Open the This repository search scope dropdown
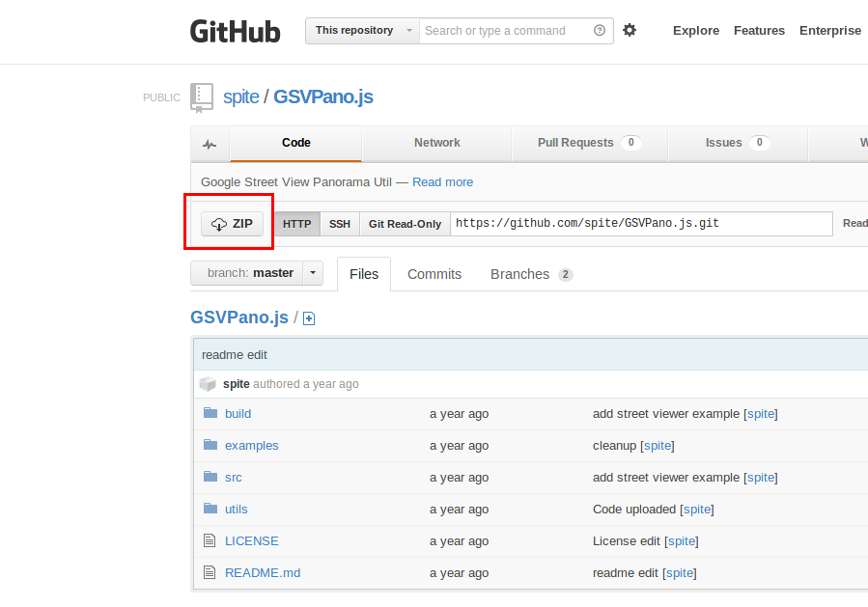 click(362, 31)
